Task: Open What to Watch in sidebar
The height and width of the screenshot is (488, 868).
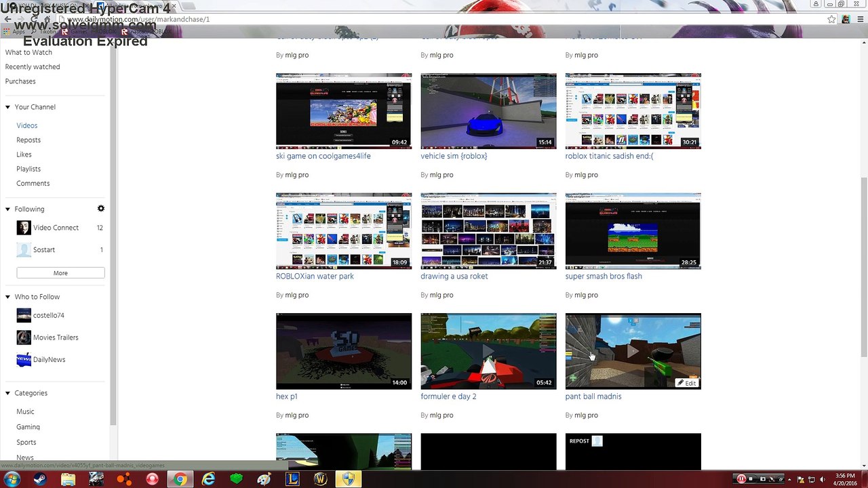Action: (28, 52)
